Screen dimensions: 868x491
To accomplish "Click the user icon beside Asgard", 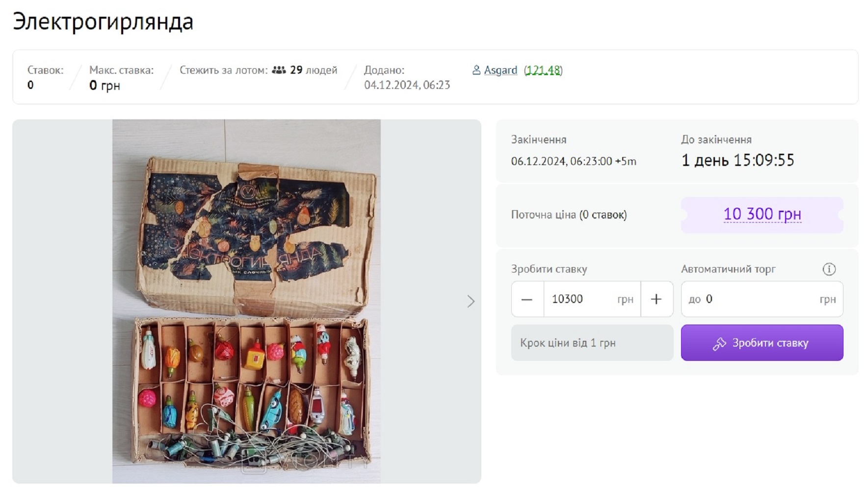I will pos(476,70).
